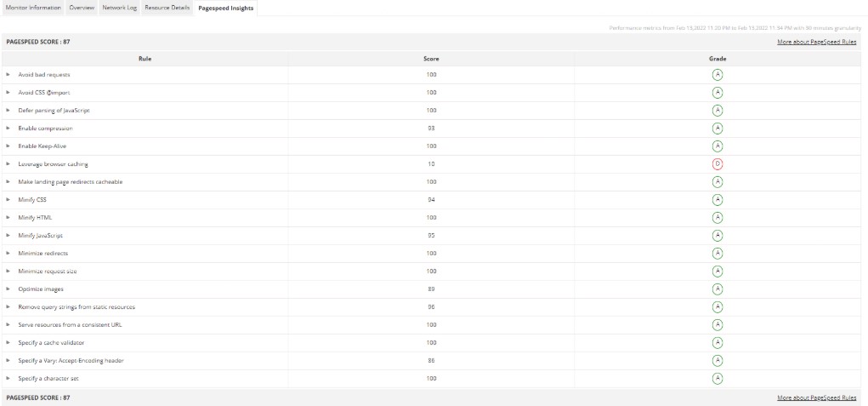Click the A grade icon for Specify a character set
The width and height of the screenshot is (868, 406).
[717, 378]
